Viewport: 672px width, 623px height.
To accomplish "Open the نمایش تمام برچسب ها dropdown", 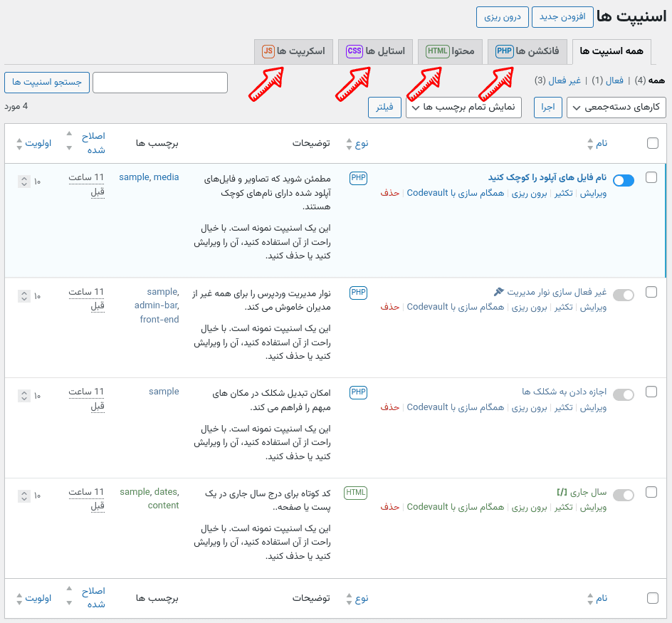I will click(x=463, y=108).
